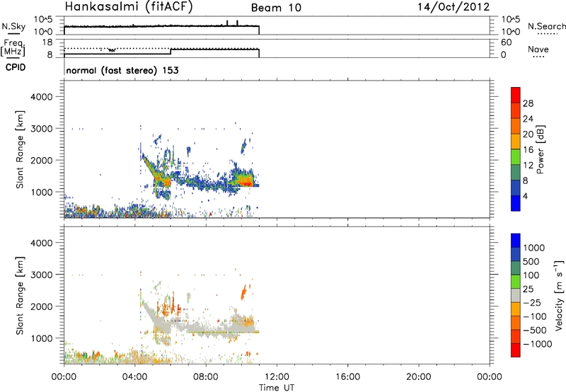Image resolution: width=566 pixels, height=392 pixels.
Task: Click the 16 label on power color bar
Action: point(528,150)
